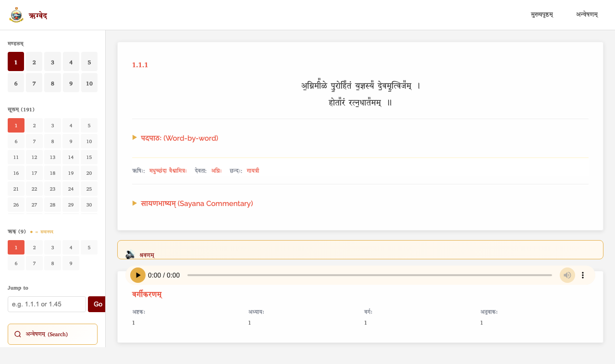This screenshot has height=364, width=615.
Task: Mute the audio player volume
Action: 567,275
